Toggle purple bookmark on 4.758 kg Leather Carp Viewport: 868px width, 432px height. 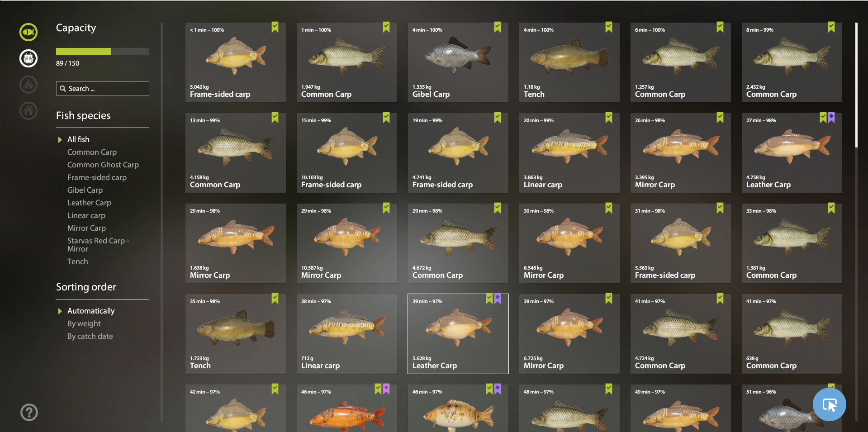831,118
